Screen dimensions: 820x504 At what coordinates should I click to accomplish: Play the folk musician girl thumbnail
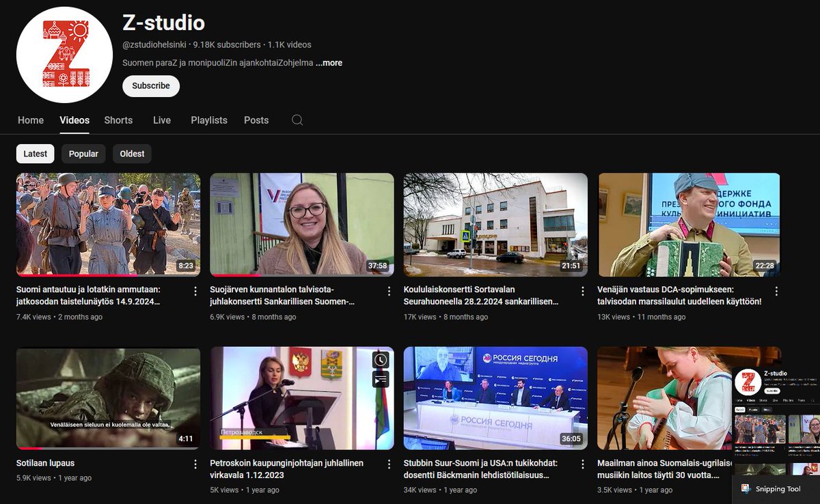[664, 398]
